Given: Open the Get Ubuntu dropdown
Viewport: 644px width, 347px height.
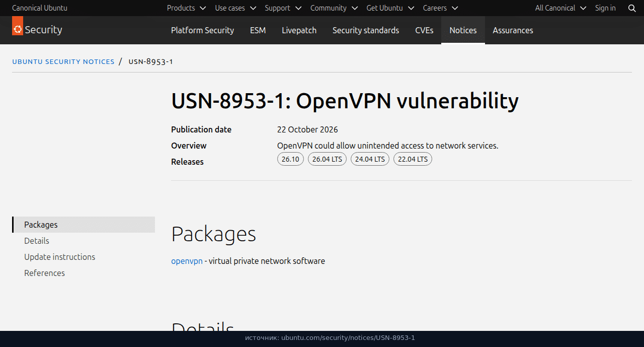Looking at the screenshot, I should click(x=390, y=8).
